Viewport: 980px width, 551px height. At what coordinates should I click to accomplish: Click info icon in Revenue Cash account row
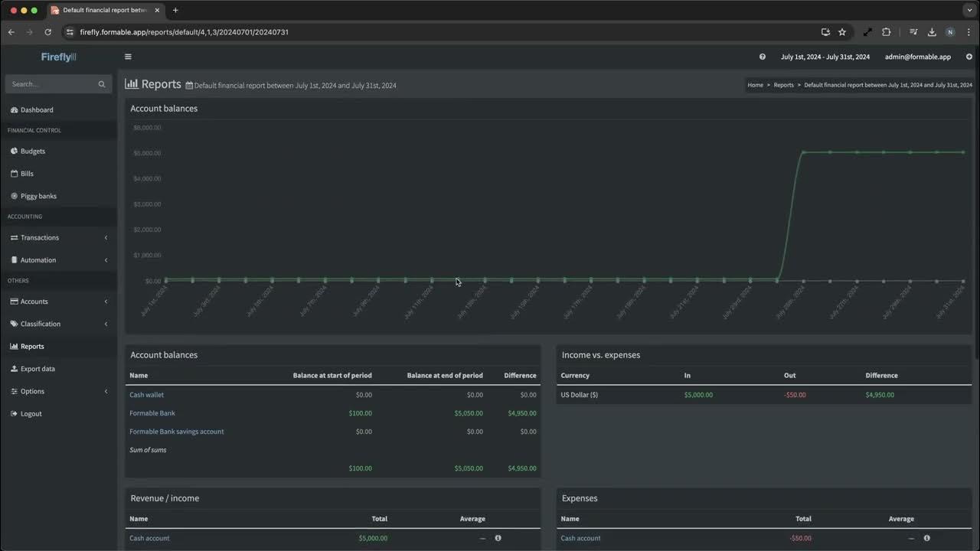(498, 538)
